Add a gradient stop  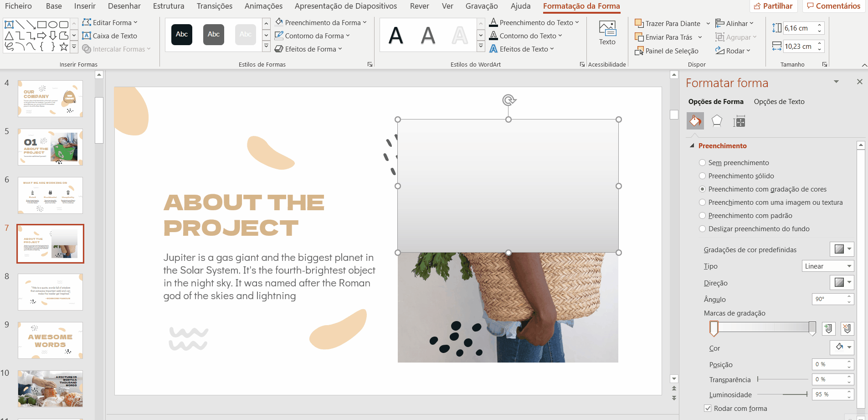pyautogui.click(x=828, y=328)
